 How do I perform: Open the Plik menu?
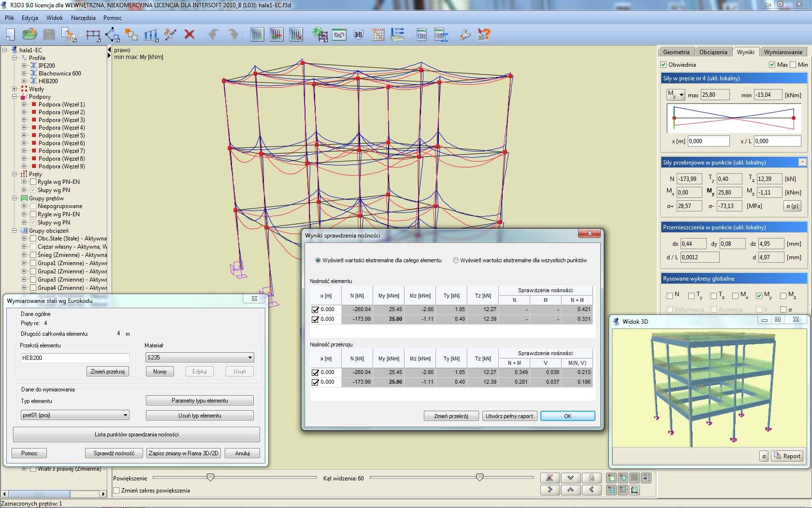click(x=10, y=17)
